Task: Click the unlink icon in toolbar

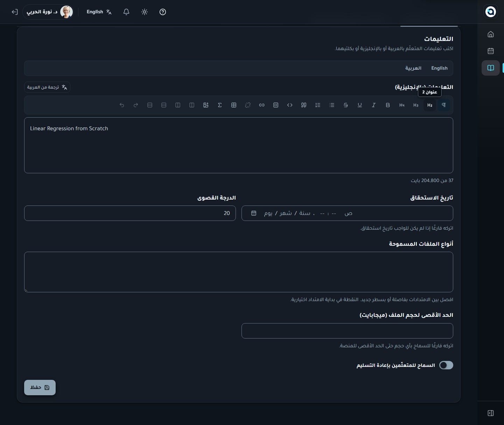Action: click(x=248, y=105)
